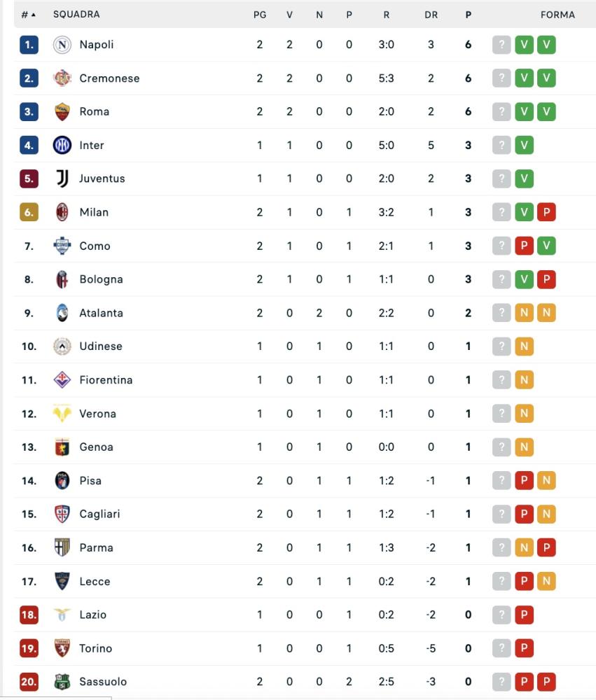The height and width of the screenshot is (700, 596).
Task: Sort standings by PG column header
Action: coord(260,15)
